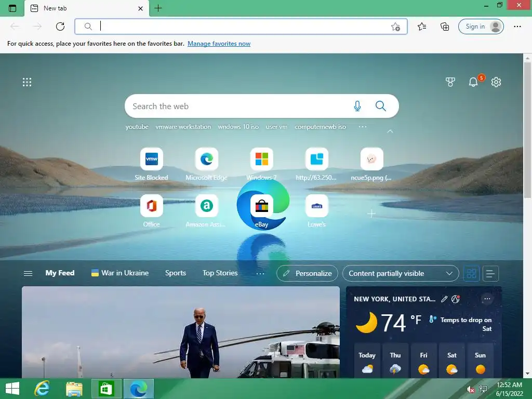Open page settings gear icon
This screenshot has width=532, height=399.
click(496, 82)
